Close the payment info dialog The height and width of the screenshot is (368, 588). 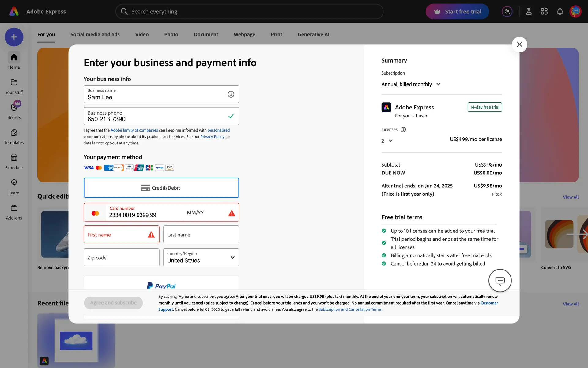click(x=519, y=44)
